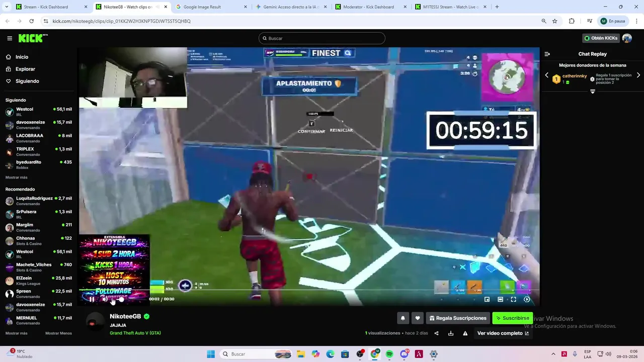Open Chrome three-dot menu
The image size is (644, 362).
tap(636, 21)
